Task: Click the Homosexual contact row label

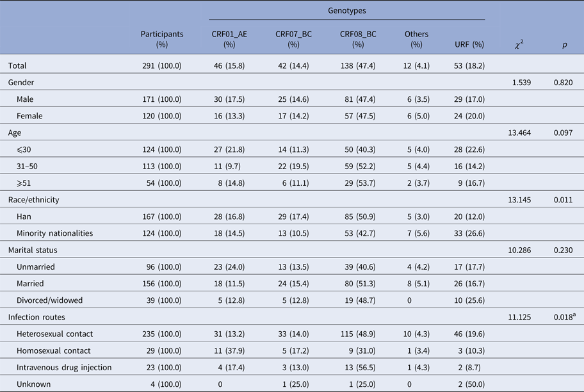Action: coord(56,350)
